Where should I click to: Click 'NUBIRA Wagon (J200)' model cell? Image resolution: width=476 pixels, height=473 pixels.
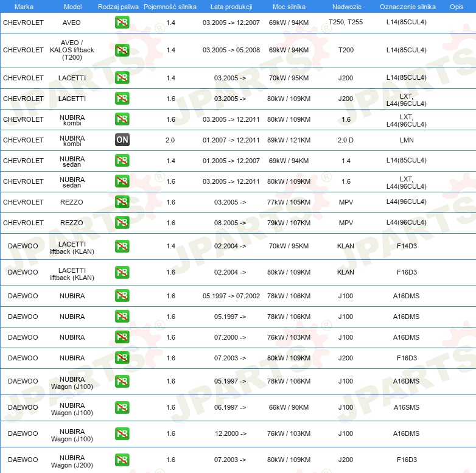72,461
